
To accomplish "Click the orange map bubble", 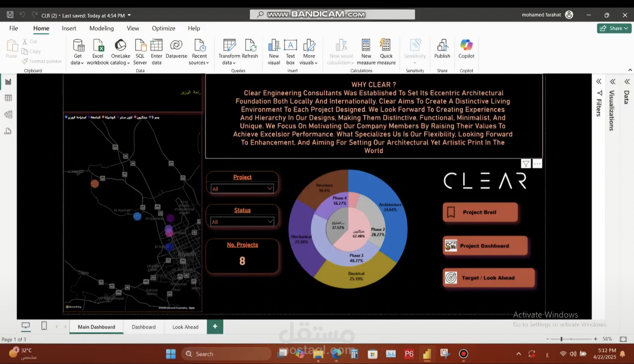I will click(95, 183).
